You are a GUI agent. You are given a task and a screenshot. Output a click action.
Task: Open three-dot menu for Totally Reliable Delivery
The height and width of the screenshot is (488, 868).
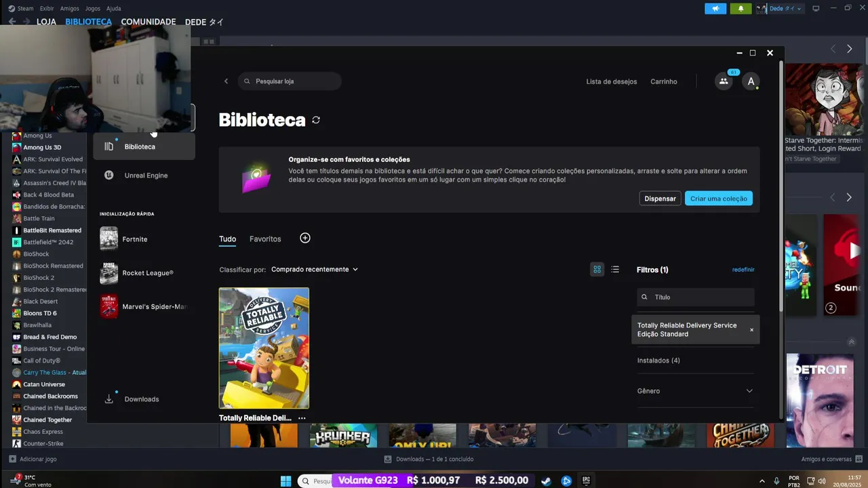302,418
